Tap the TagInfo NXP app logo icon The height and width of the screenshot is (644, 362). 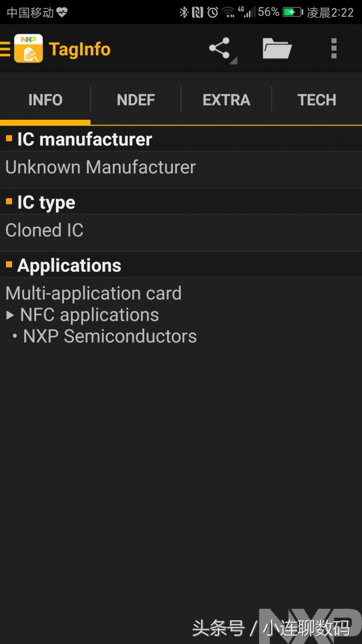[x=29, y=48]
